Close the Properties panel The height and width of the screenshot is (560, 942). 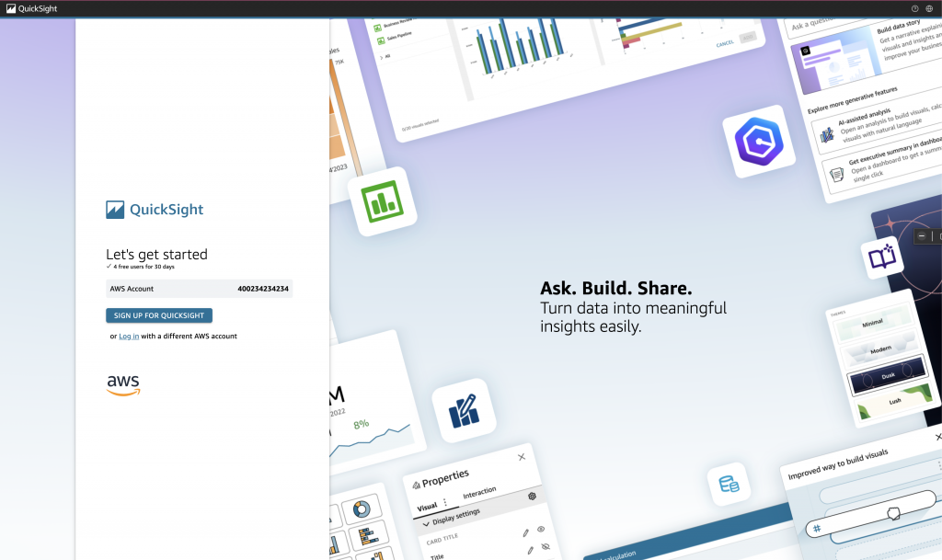522,457
